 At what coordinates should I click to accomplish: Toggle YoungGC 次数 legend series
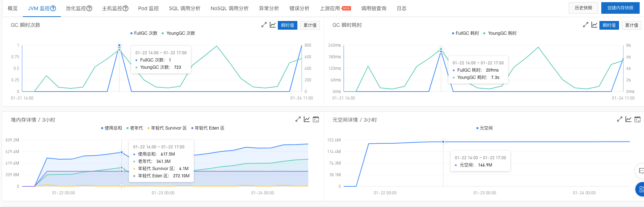[179, 33]
